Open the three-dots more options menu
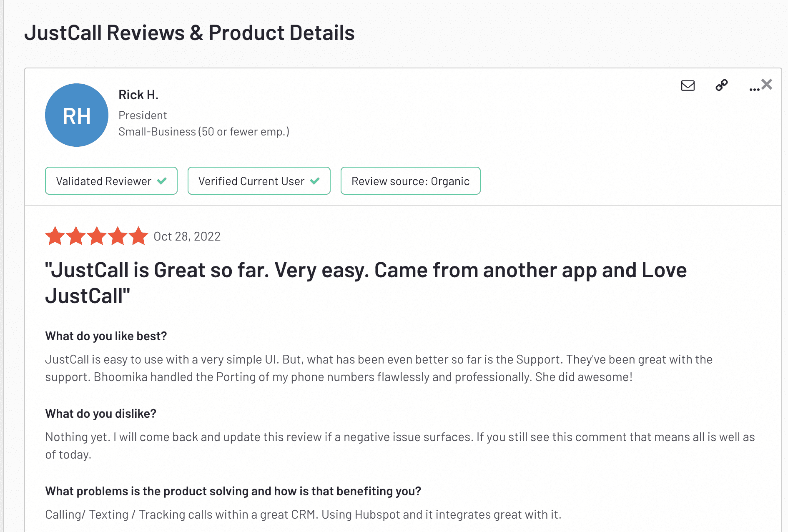The height and width of the screenshot is (532, 788). (754, 89)
